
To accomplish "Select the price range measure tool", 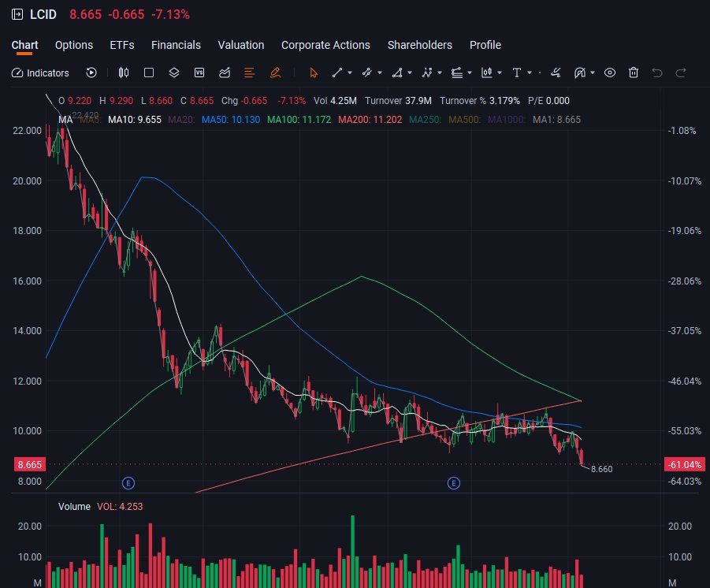I will (x=487, y=73).
